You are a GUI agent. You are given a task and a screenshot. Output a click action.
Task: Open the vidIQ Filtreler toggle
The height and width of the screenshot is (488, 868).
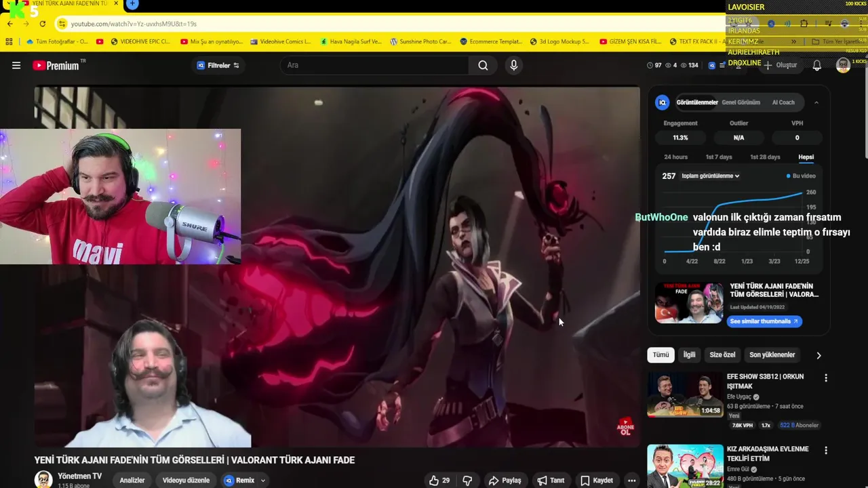click(x=218, y=65)
